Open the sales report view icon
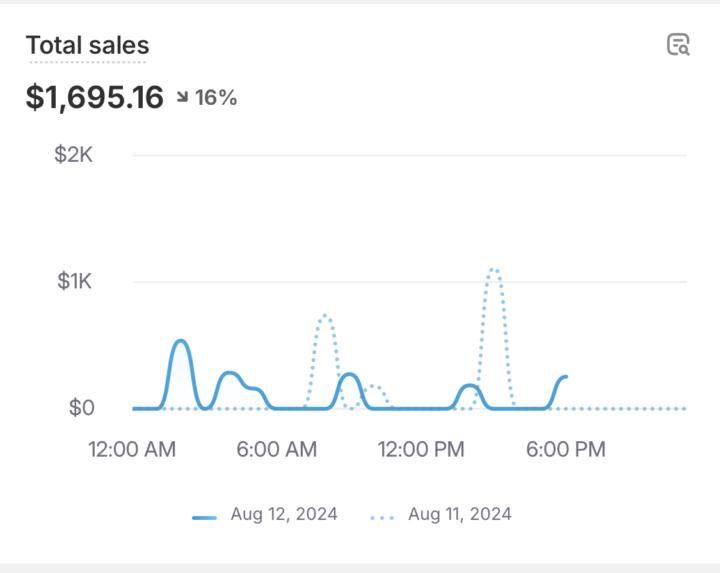This screenshot has height=573, width=720. click(x=678, y=45)
